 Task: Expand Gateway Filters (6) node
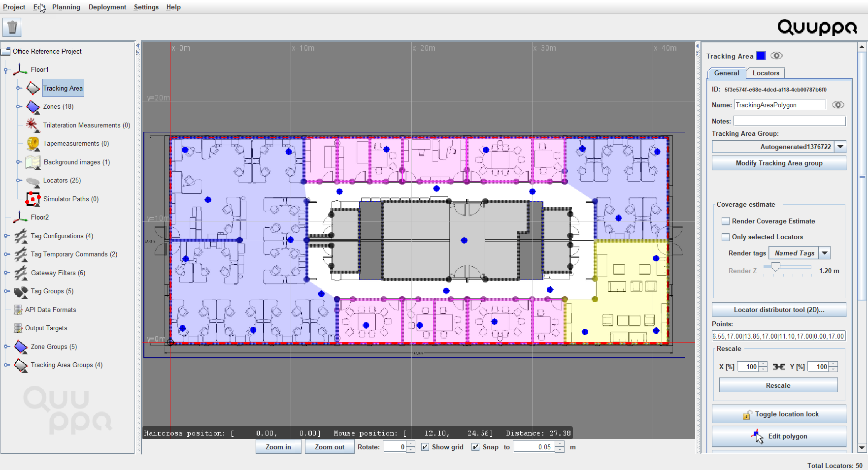pyautogui.click(x=6, y=273)
